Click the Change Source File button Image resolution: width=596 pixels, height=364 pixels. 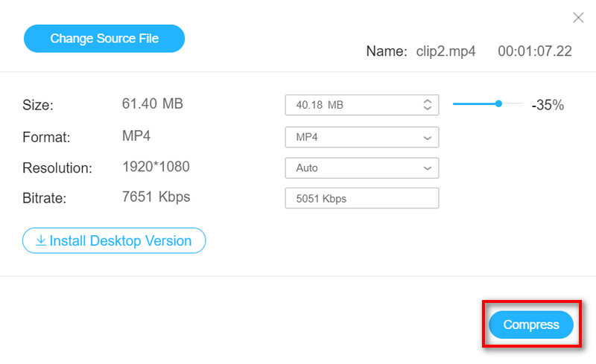[x=104, y=39]
